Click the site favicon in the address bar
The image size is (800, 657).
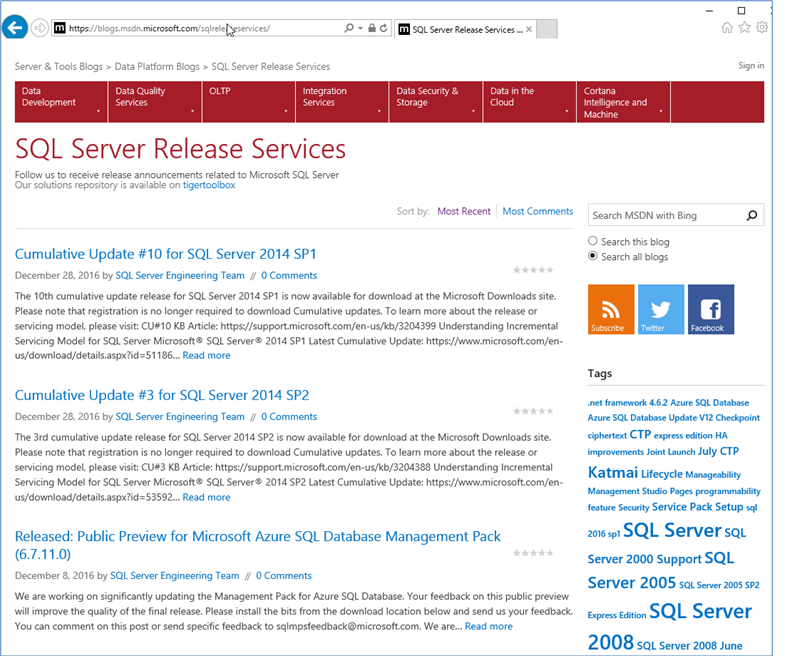[60, 28]
